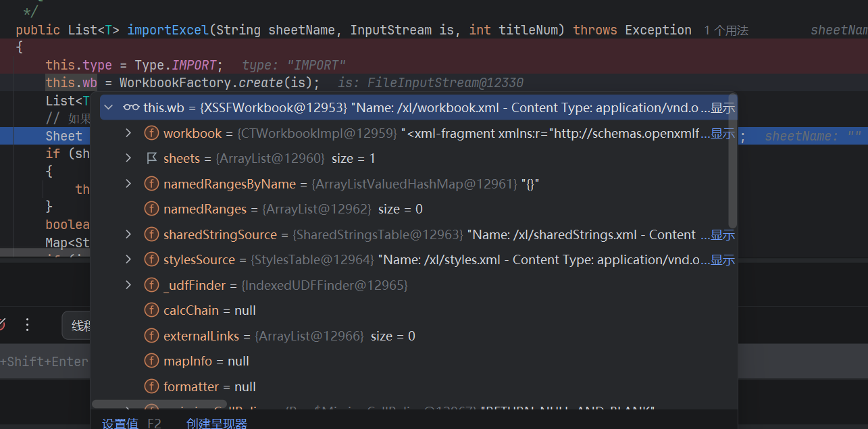This screenshot has height=429, width=868.
Task: Expand the stylesSource node
Action: click(128, 259)
